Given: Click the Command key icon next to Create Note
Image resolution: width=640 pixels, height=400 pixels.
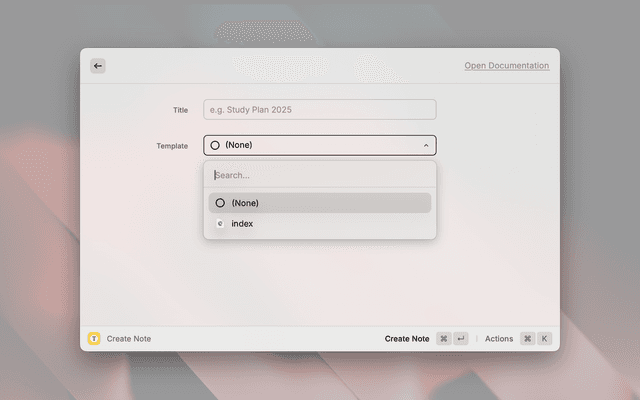Looking at the screenshot, I should [x=443, y=339].
